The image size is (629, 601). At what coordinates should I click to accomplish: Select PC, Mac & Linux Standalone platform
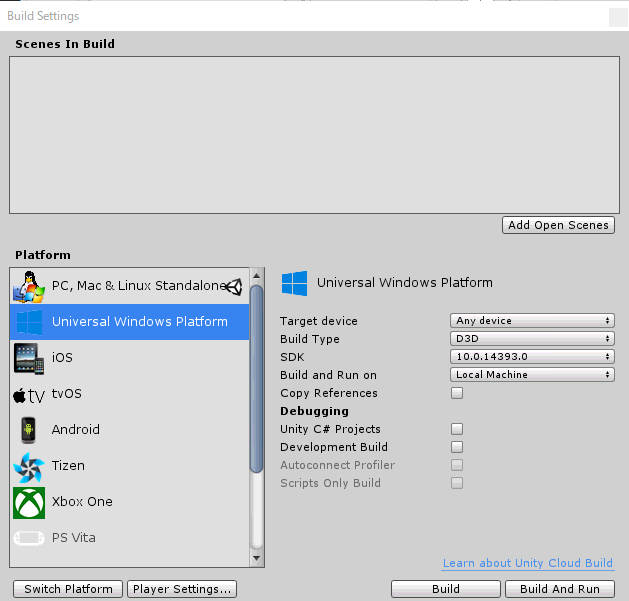point(130,286)
